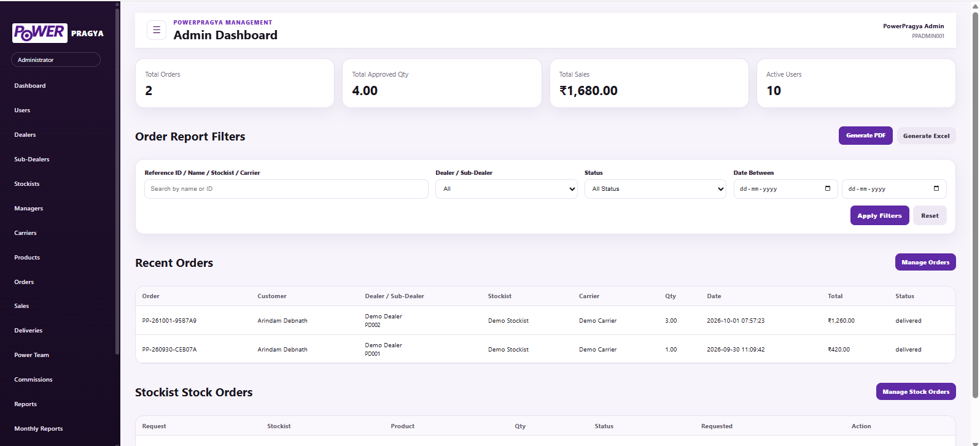
Task: Open Commissions in the sidebar
Action: click(33, 380)
